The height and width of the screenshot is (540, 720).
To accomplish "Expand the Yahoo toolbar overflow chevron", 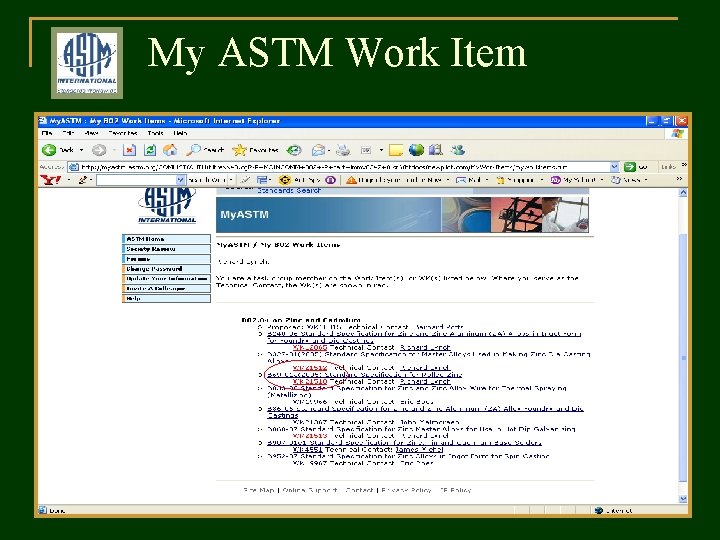I will pos(679,179).
